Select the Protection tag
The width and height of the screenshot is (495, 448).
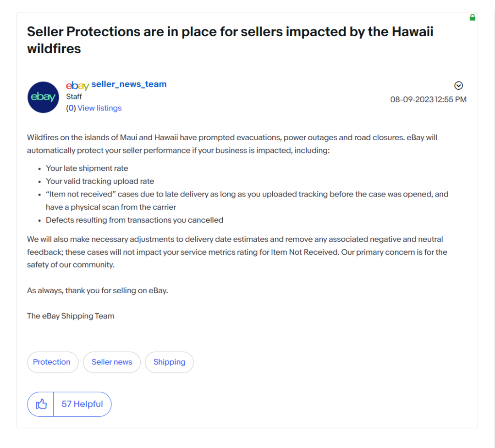(x=52, y=362)
